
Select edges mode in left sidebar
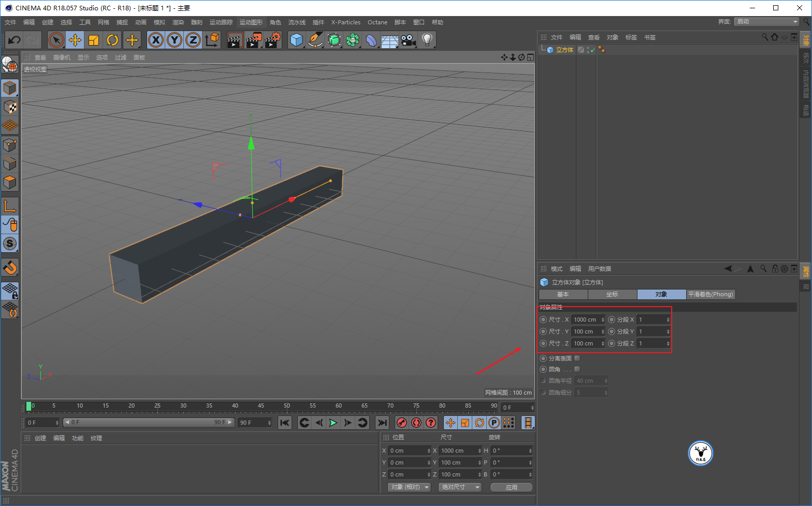pyautogui.click(x=10, y=164)
